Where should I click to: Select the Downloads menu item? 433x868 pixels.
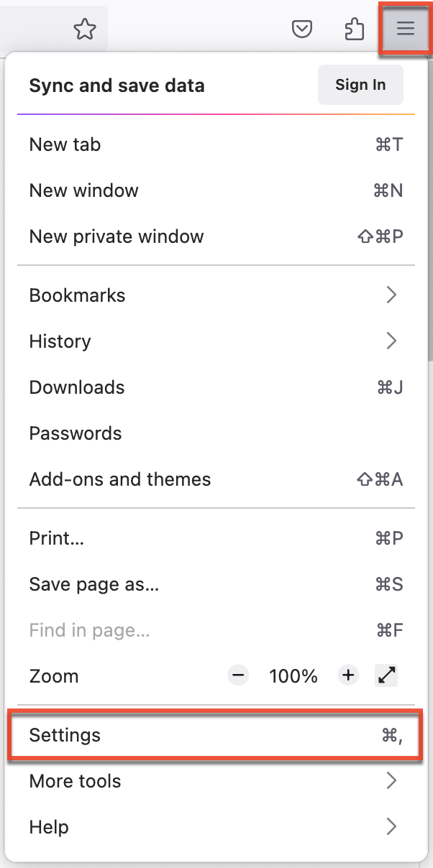click(76, 387)
